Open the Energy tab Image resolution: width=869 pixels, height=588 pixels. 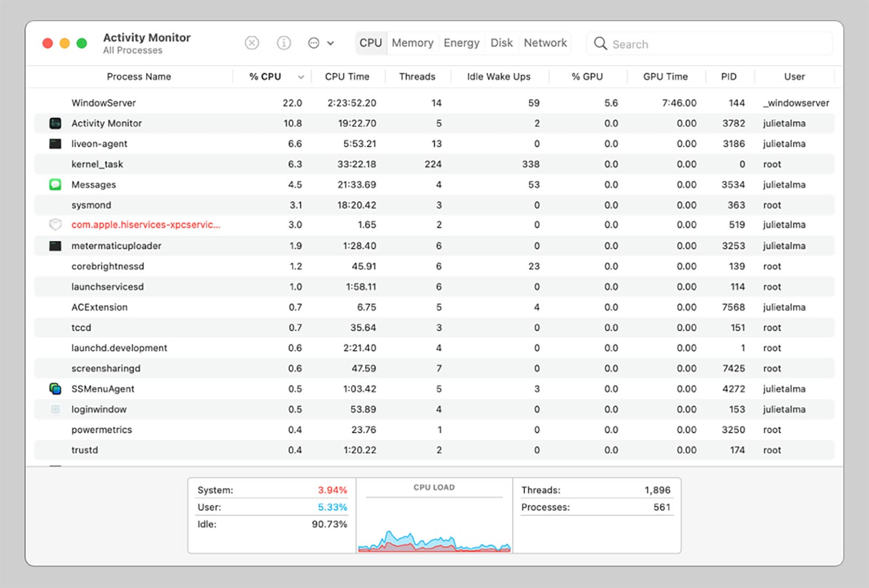(462, 43)
